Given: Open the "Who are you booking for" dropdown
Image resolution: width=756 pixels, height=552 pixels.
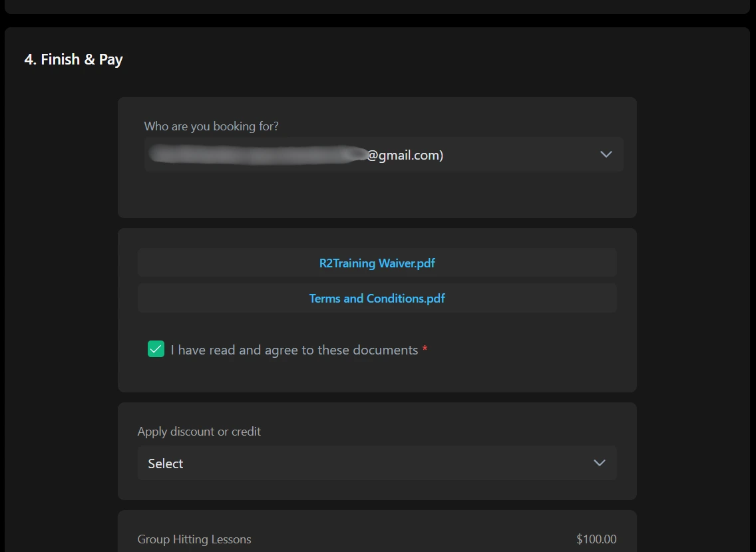Looking at the screenshot, I should point(383,154).
